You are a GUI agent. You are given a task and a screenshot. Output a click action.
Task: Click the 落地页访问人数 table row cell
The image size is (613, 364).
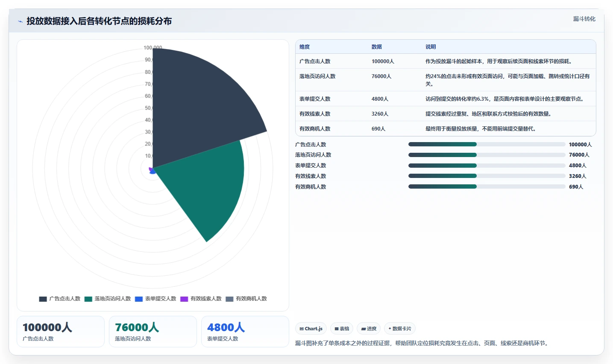[317, 76]
